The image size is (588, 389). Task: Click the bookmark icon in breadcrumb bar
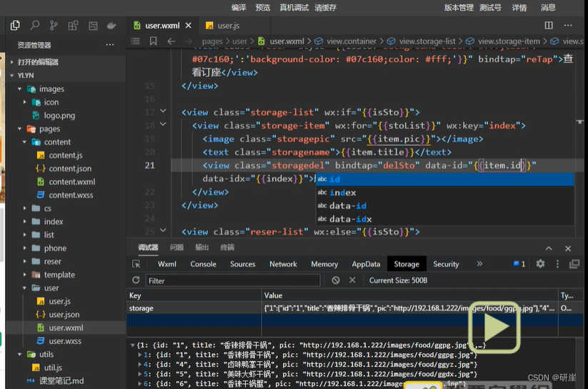click(153, 41)
